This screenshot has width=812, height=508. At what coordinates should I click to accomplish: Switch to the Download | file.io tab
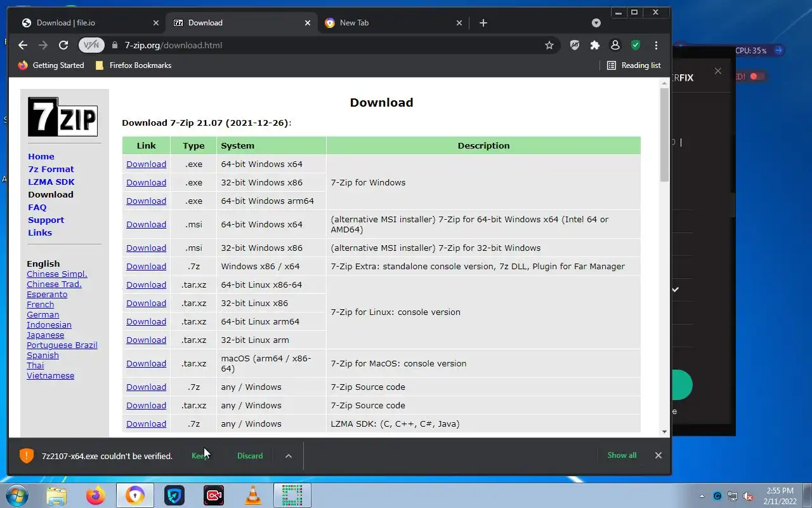[x=89, y=23]
